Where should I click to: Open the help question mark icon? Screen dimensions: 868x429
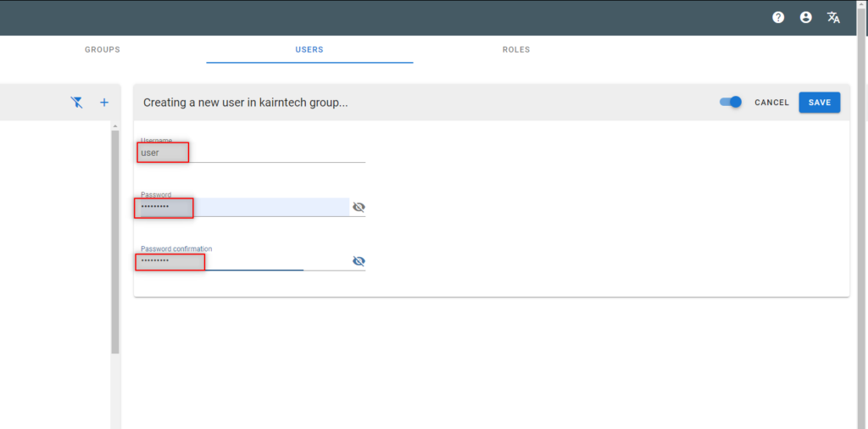pos(778,18)
